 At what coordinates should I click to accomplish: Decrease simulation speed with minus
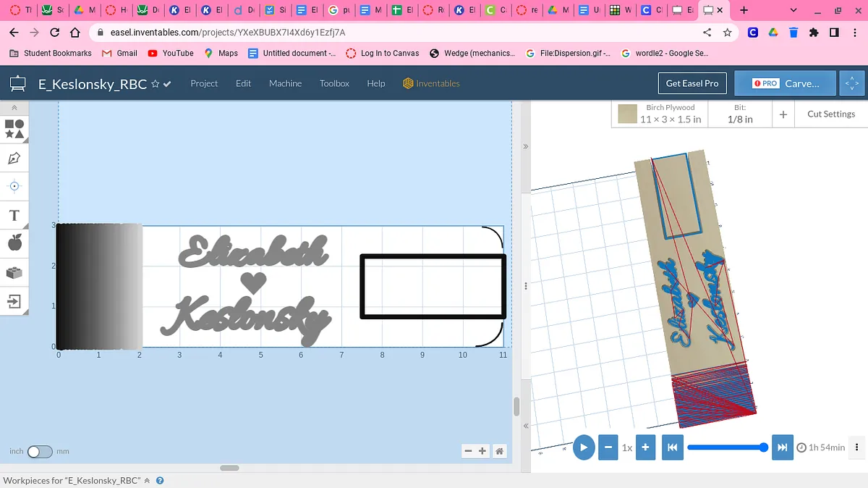609,447
